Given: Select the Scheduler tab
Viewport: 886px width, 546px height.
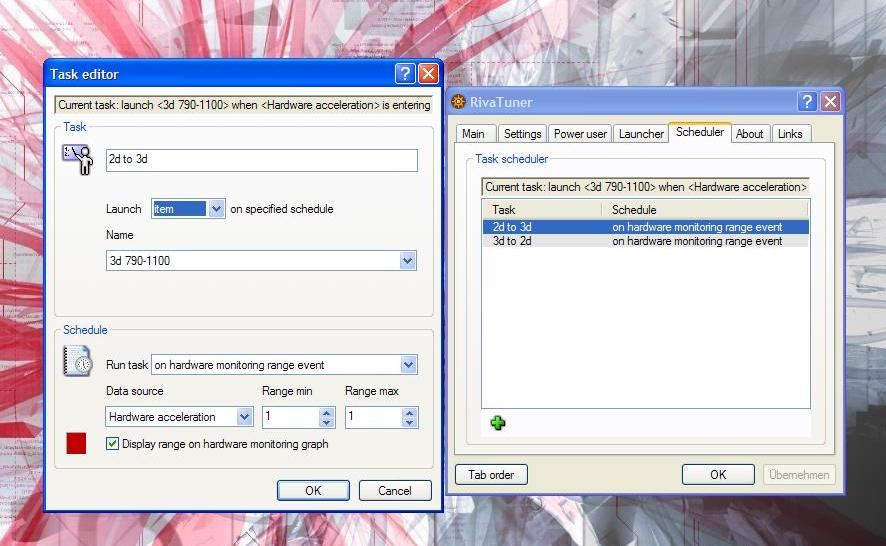Looking at the screenshot, I should pyautogui.click(x=700, y=132).
